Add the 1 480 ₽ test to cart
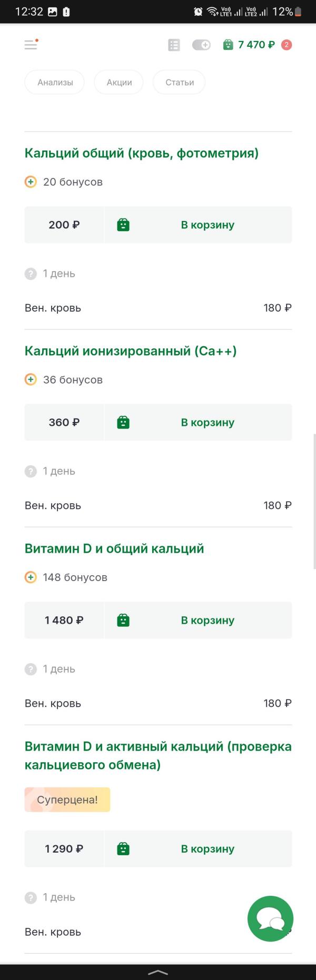This screenshot has height=980, width=316. 198,620
